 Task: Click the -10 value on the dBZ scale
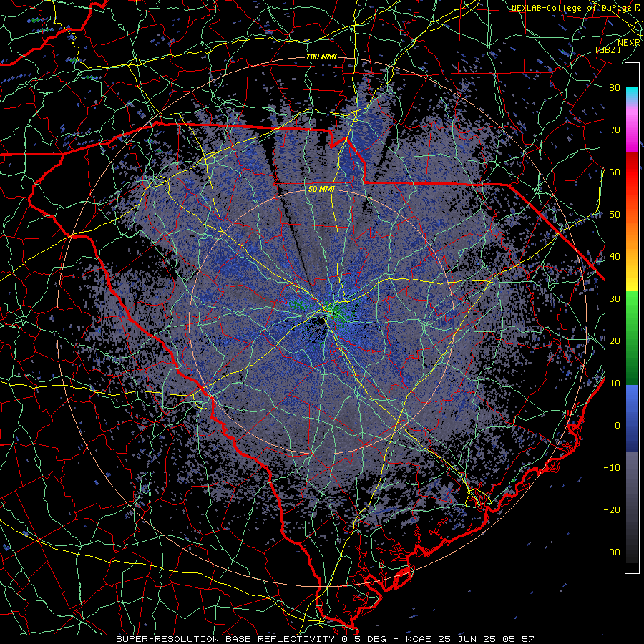click(x=612, y=467)
